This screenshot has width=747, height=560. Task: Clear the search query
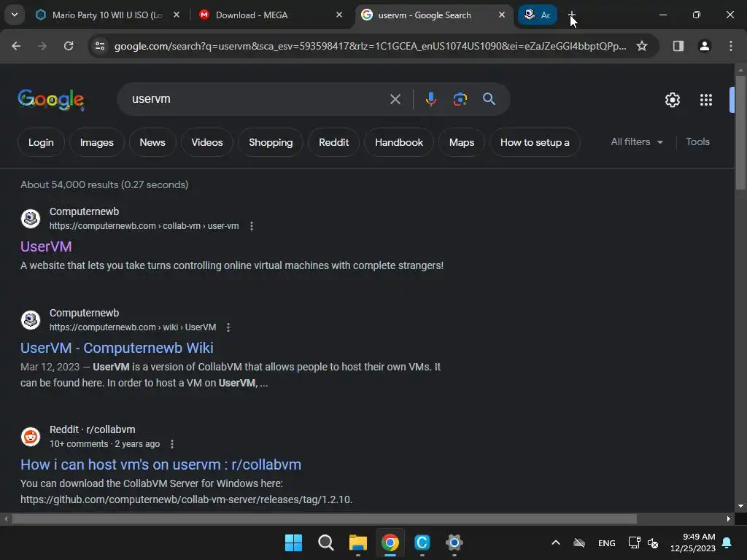[395, 99]
